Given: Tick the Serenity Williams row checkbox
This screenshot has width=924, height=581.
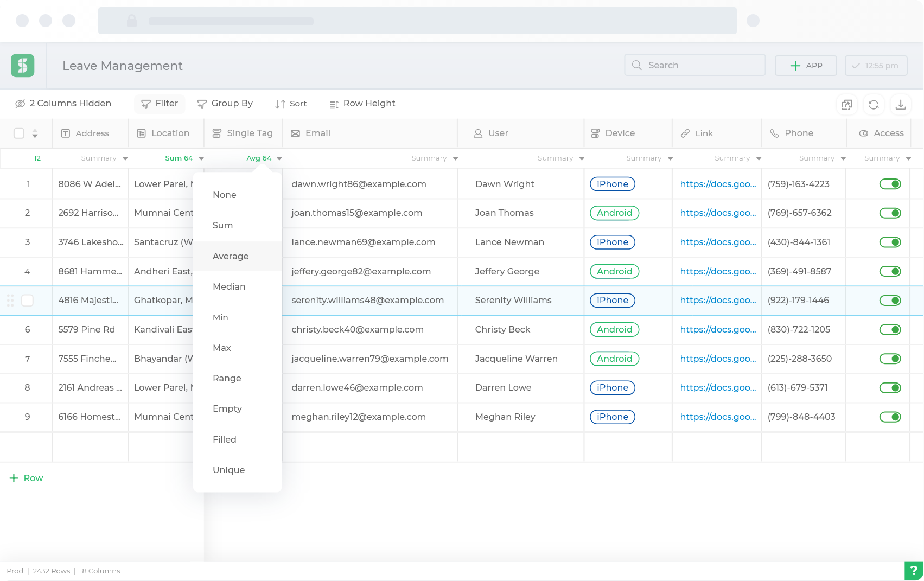Looking at the screenshot, I should (27, 301).
